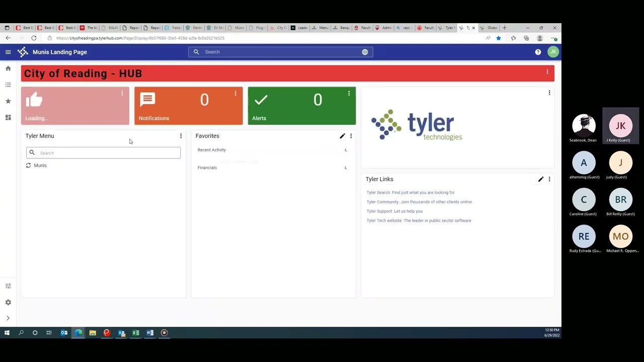Edit Tyler Links with the pencil icon
Viewport: 644px width, 362px height.
click(x=541, y=179)
